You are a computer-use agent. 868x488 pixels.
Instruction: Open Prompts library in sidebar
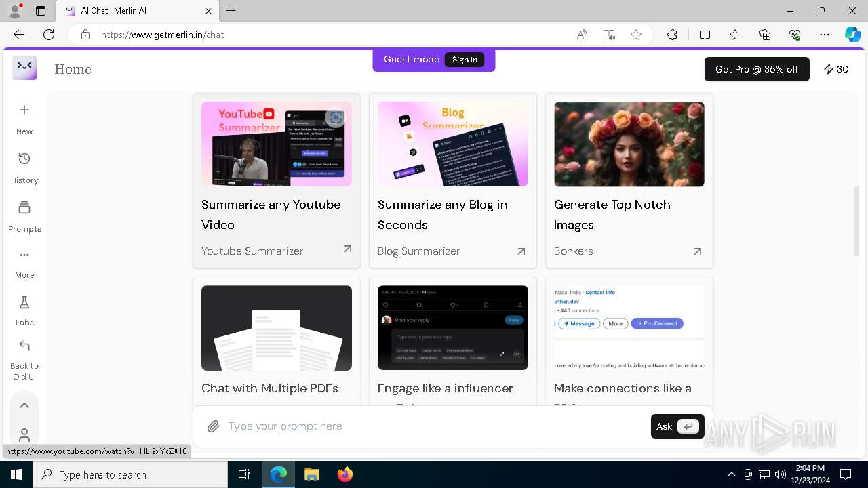click(x=24, y=216)
